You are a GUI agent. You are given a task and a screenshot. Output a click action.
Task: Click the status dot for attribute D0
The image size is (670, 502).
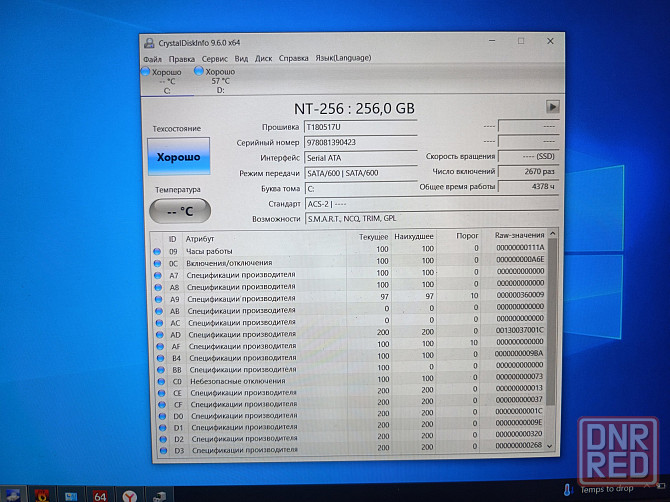pyautogui.click(x=162, y=416)
